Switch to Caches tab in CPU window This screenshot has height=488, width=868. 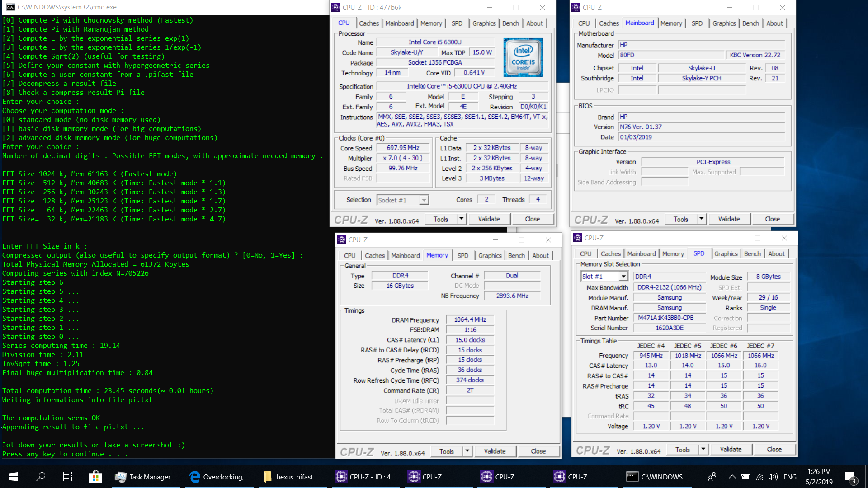tap(369, 23)
